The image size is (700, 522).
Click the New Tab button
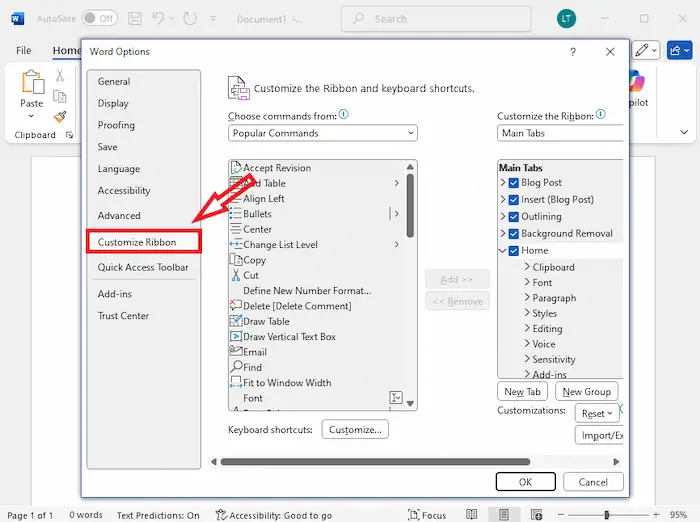(x=522, y=392)
